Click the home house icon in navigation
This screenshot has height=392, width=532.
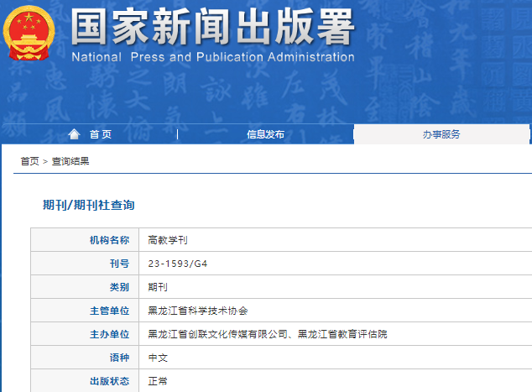point(74,134)
